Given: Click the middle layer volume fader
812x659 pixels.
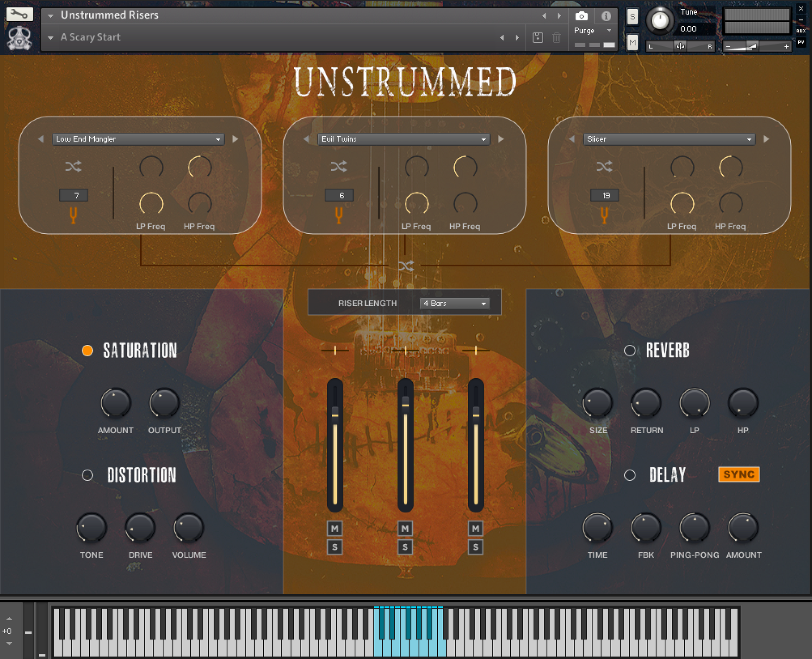Looking at the screenshot, I should (x=405, y=405).
